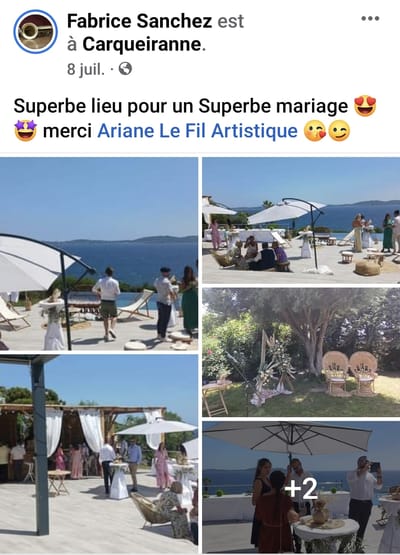This screenshot has height=555, width=400.
Task: Click the star-eyes emoji in caption
Action: coord(25,131)
